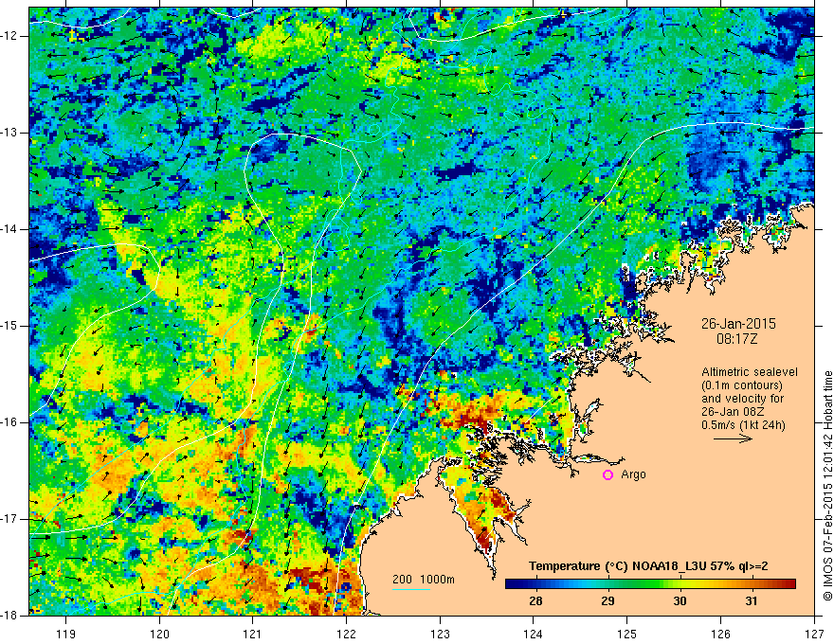Click the magenta Argo float marker
834x644 pixels.
pos(607,475)
